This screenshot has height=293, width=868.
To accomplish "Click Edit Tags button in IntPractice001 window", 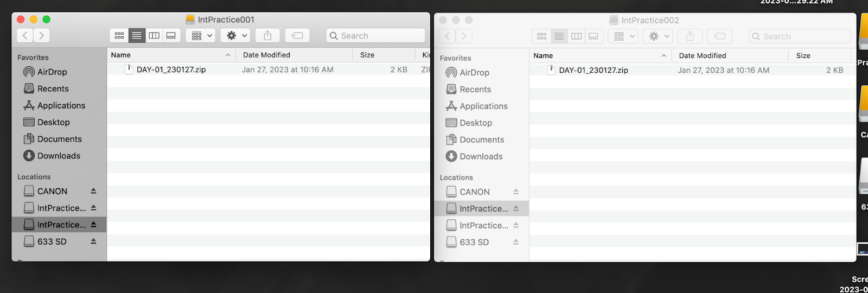I will (x=297, y=36).
